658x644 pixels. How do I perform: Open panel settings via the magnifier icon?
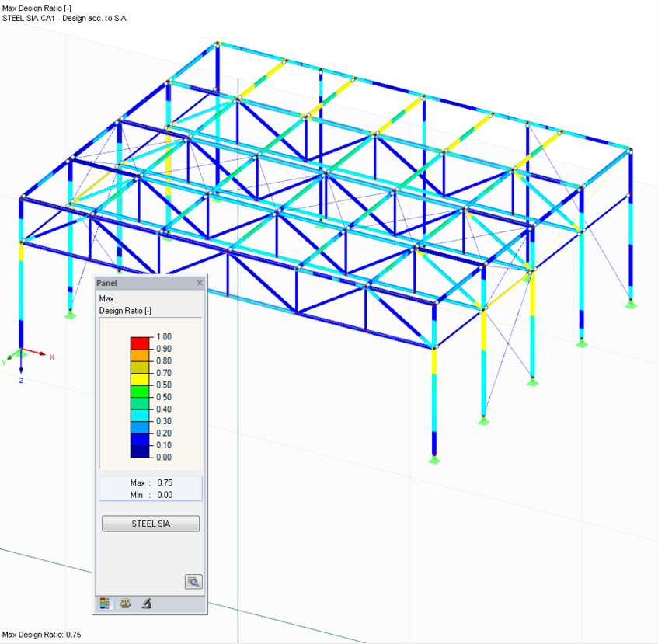point(193,581)
